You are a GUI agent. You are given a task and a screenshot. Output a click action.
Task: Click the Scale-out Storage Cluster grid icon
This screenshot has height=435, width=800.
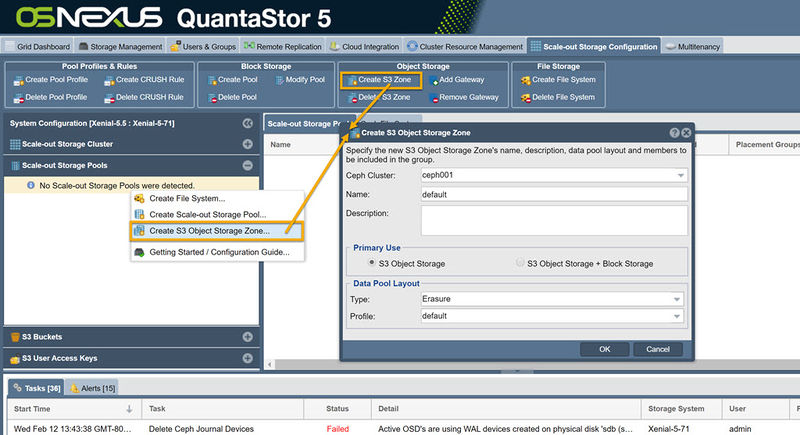[15, 144]
